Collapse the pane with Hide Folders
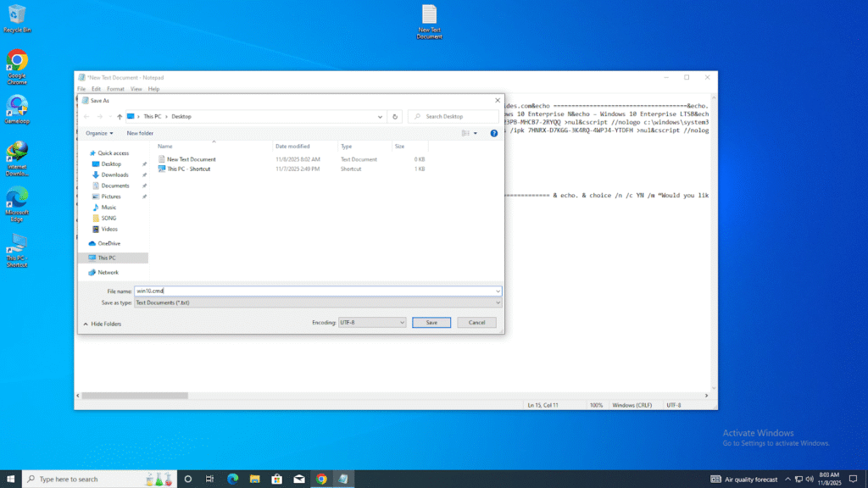868x488 pixels. click(102, 324)
